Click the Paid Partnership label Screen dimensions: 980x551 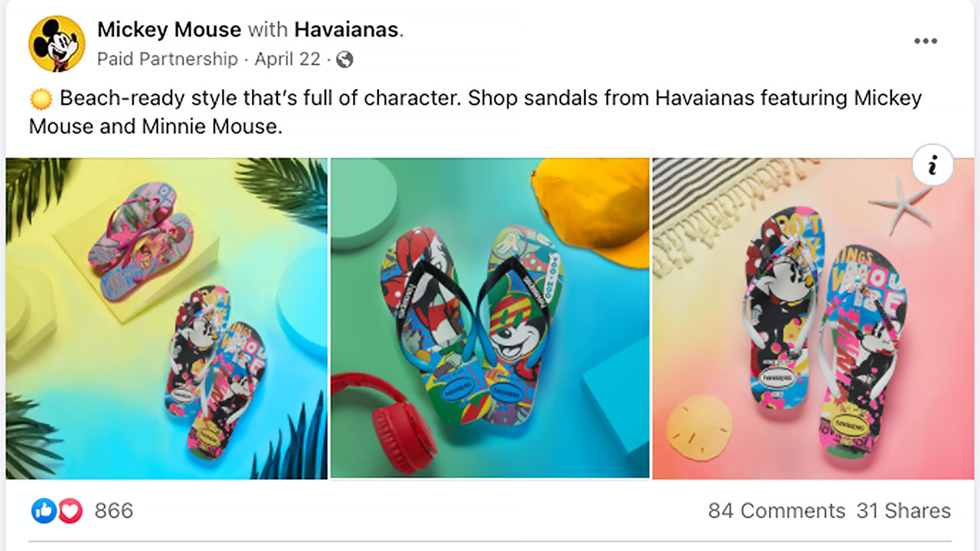pyautogui.click(x=168, y=59)
